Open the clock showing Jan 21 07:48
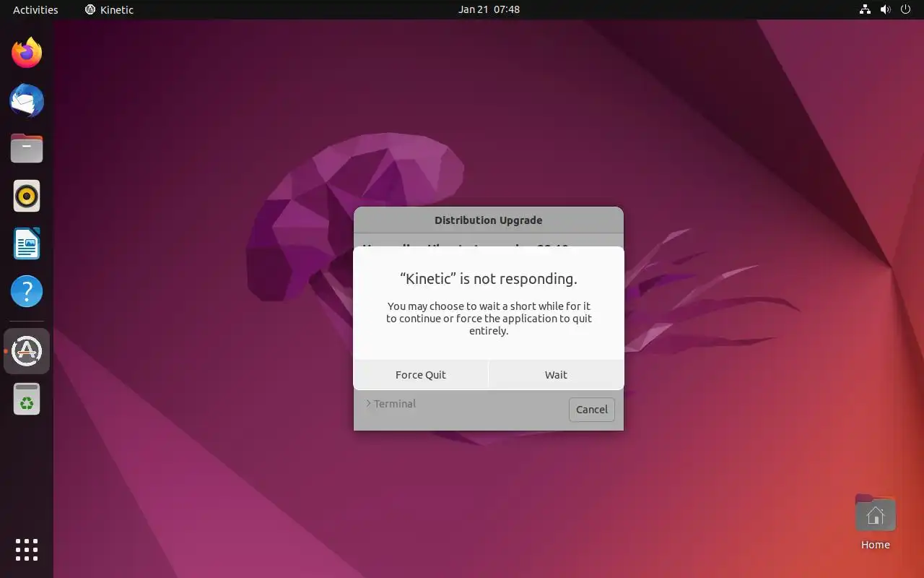924x578 pixels. click(489, 9)
